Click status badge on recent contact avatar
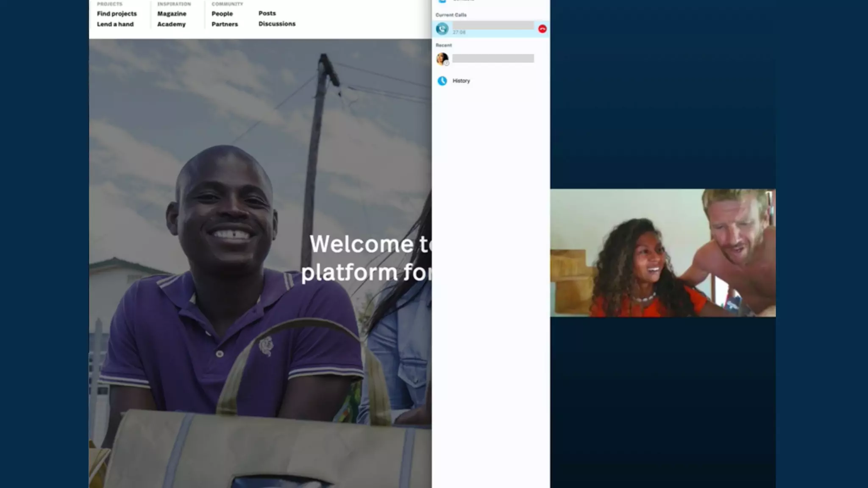Image resolution: width=868 pixels, height=488 pixels. click(x=446, y=63)
